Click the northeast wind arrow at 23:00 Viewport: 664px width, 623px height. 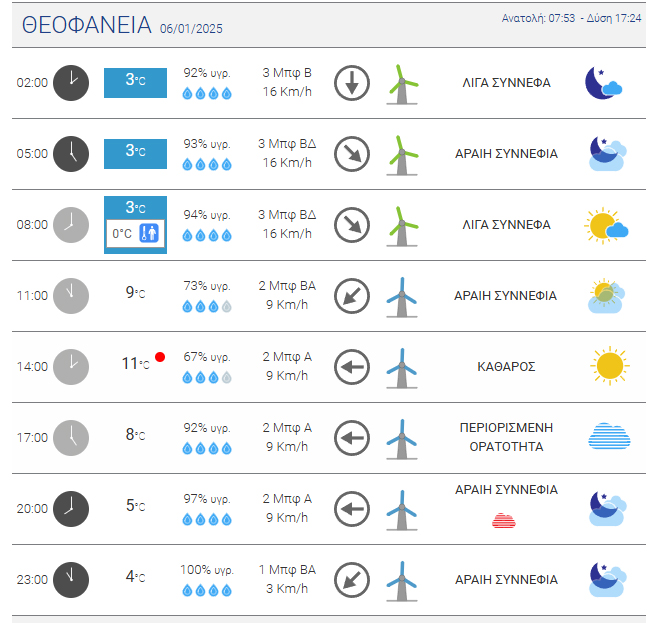[x=352, y=579]
